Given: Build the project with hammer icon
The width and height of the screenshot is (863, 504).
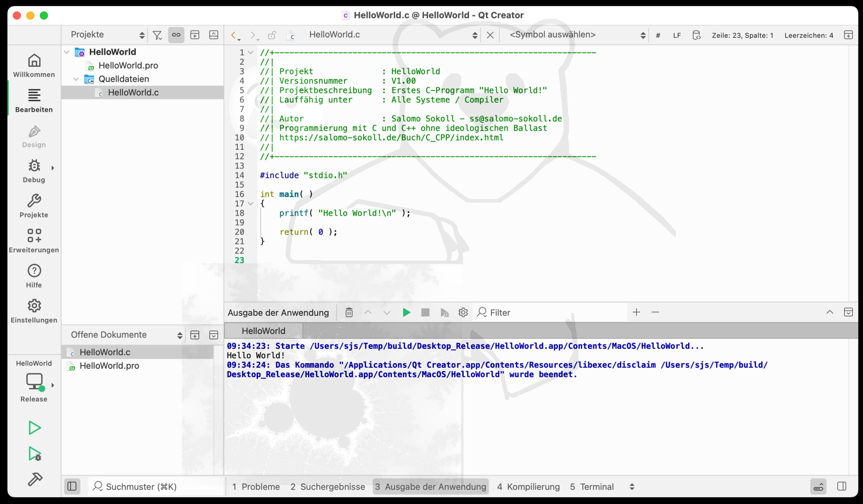Looking at the screenshot, I should pos(34,479).
